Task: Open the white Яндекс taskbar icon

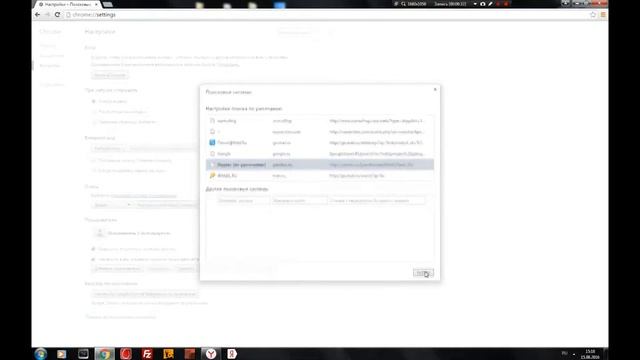Action: [x=232, y=354]
